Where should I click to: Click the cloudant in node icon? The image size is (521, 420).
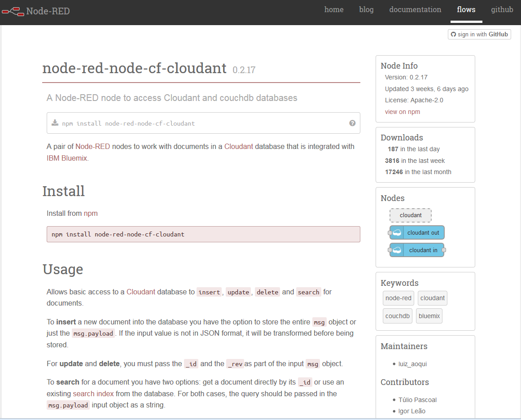point(397,250)
